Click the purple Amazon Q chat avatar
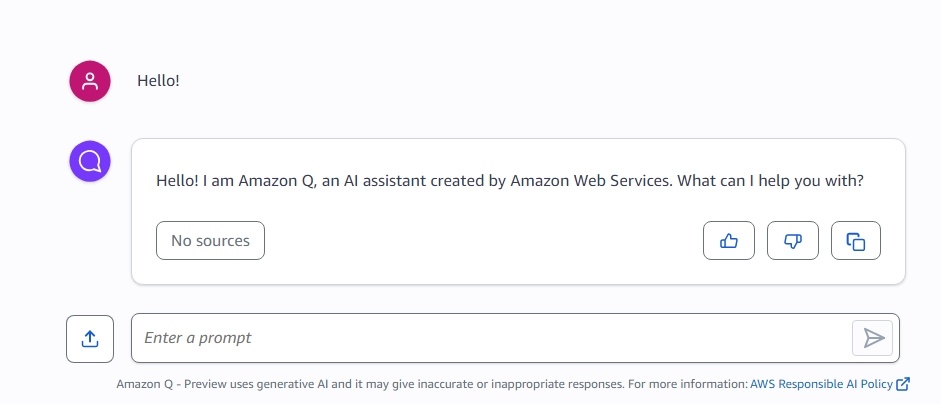Image resolution: width=941 pixels, height=404 pixels. (x=90, y=161)
